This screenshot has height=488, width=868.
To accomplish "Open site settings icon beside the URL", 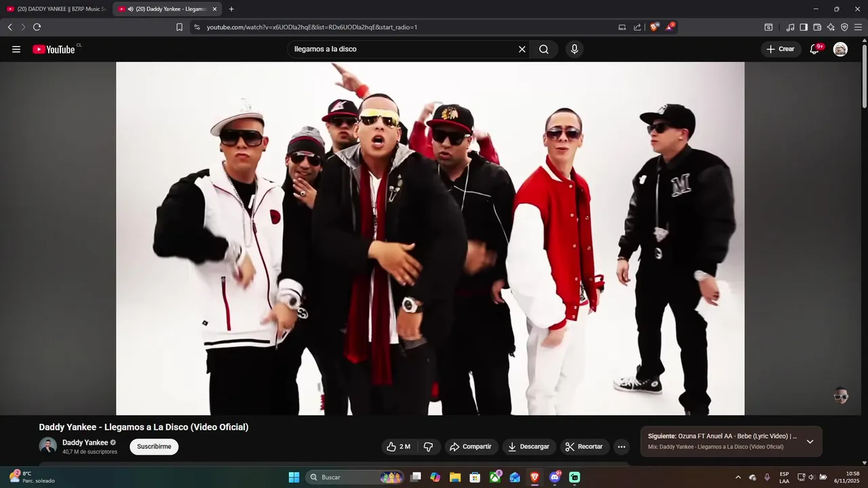I will [x=197, y=27].
